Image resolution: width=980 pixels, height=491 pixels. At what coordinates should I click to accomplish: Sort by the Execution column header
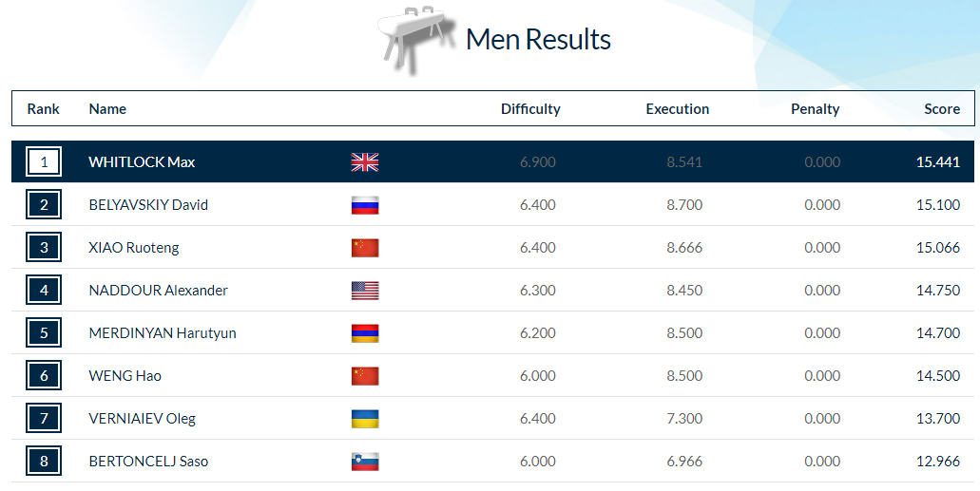pyautogui.click(x=678, y=108)
